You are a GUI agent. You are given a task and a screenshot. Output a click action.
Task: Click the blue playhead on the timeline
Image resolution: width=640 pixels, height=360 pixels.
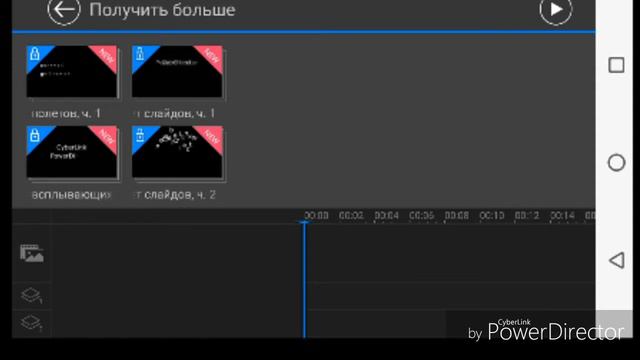(304, 280)
